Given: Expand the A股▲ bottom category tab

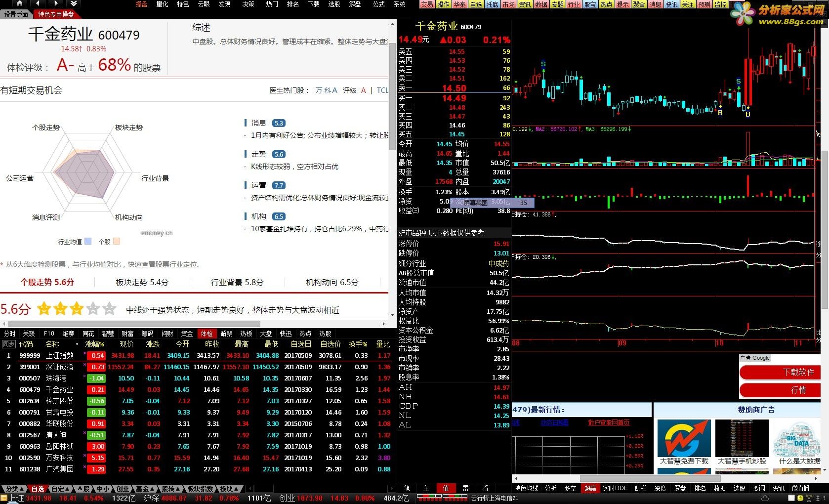Looking at the screenshot, I should 84,489.
